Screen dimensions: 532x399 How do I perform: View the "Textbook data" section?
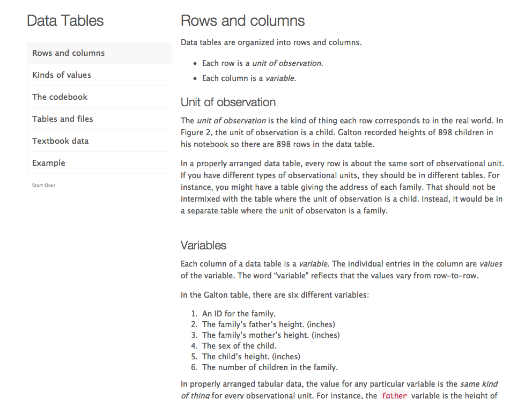(x=60, y=141)
